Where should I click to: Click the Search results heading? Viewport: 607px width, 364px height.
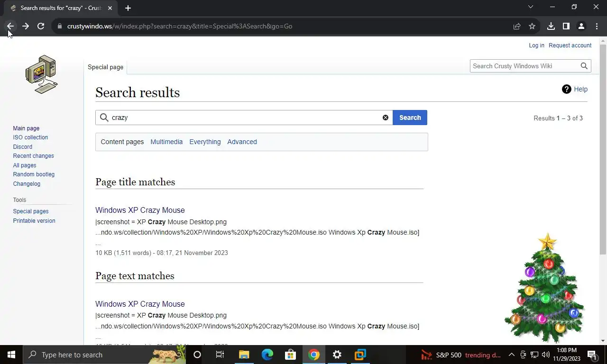tap(138, 92)
